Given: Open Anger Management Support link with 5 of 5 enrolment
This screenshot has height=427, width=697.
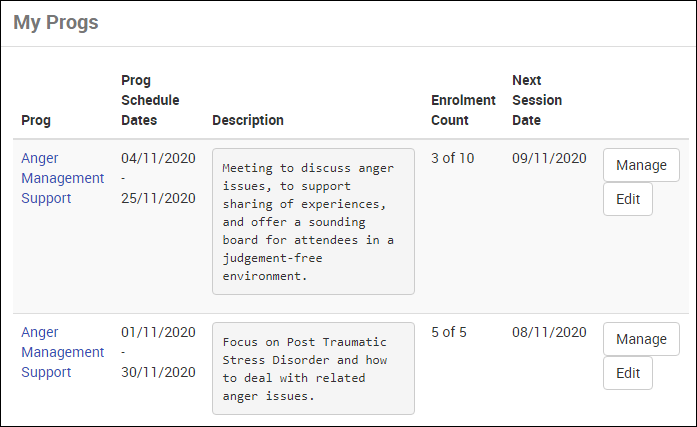Looking at the screenshot, I should tap(62, 352).
